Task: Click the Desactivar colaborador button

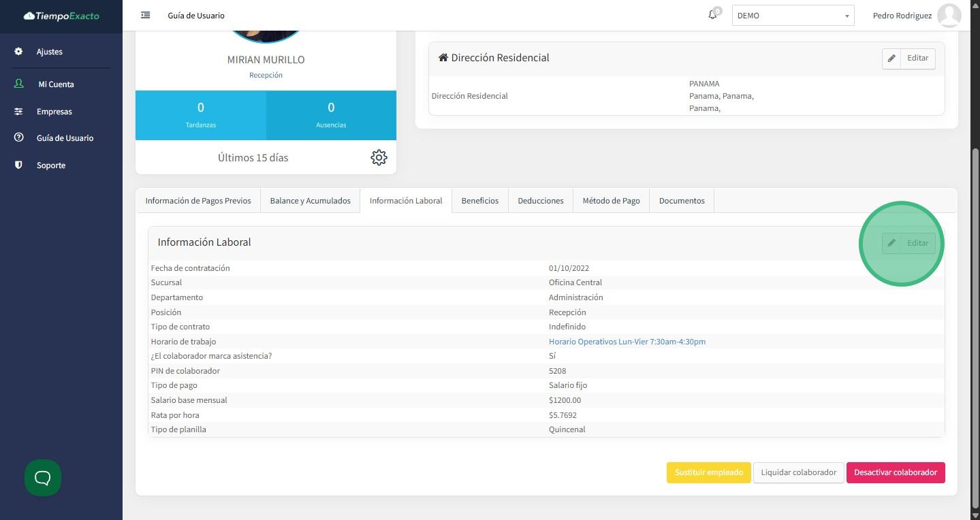Action: [895, 472]
